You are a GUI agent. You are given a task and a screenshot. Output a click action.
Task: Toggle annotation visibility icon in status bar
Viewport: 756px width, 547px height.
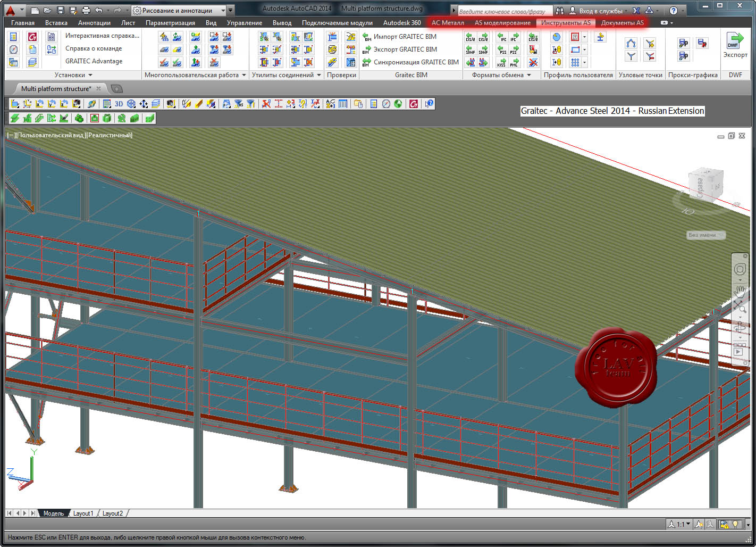coord(699,524)
